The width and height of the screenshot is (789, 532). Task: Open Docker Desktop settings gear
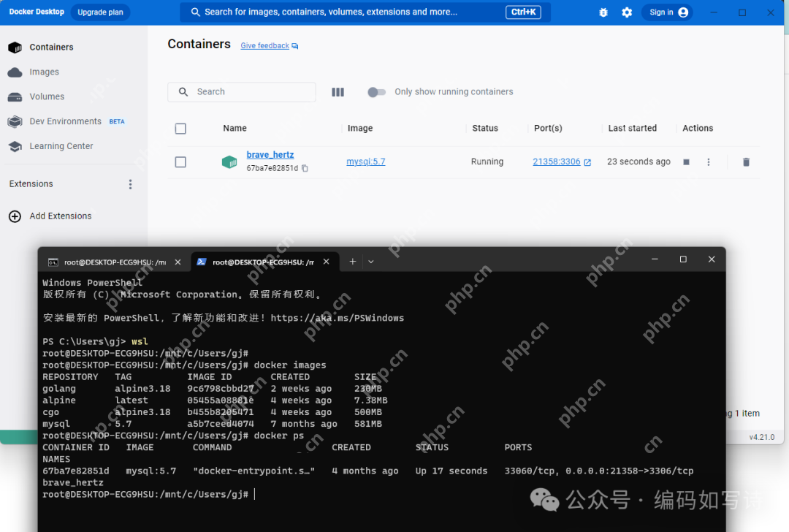pos(627,12)
